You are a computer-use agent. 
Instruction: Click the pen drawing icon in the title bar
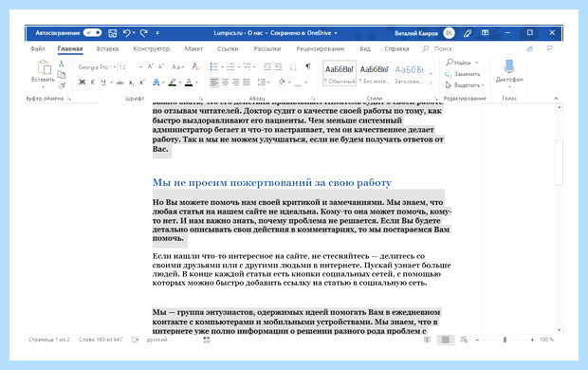[x=468, y=33]
